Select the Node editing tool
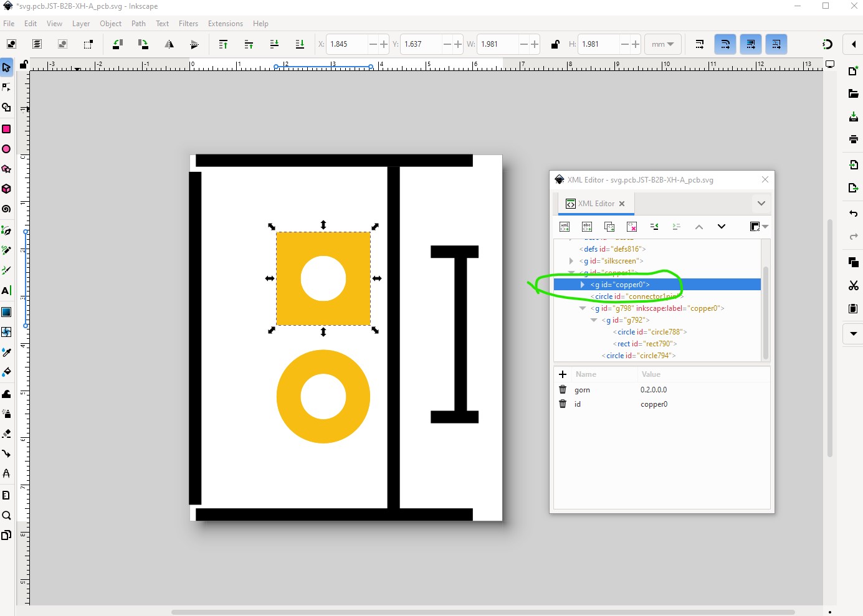Image resolution: width=863 pixels, height=616 pixels. [6, 87]
